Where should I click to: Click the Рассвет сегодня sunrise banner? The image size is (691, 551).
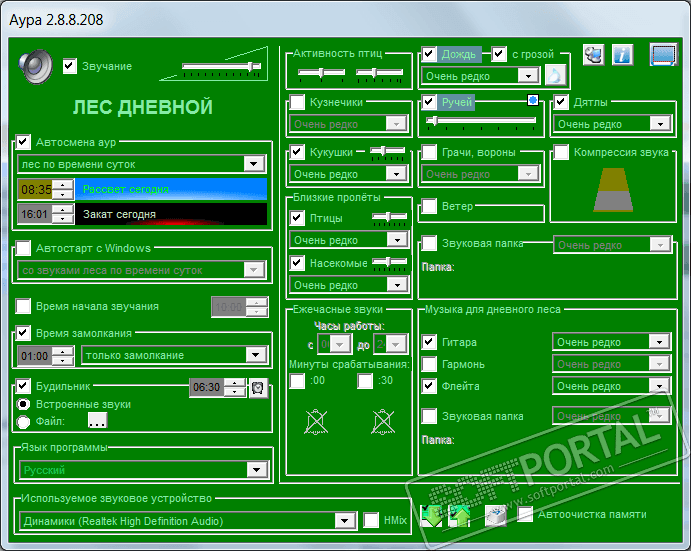171,189
